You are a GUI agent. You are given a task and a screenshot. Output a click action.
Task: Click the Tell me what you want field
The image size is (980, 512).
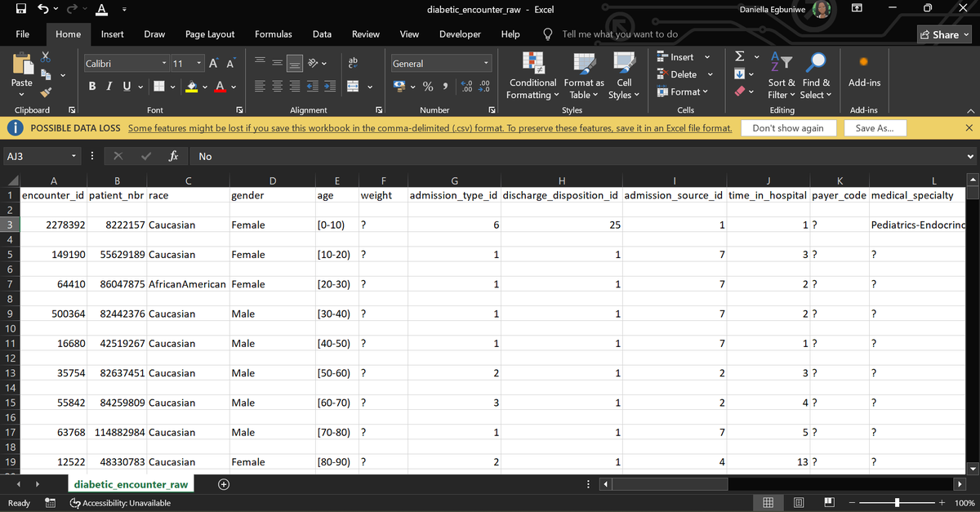(620, 34)
